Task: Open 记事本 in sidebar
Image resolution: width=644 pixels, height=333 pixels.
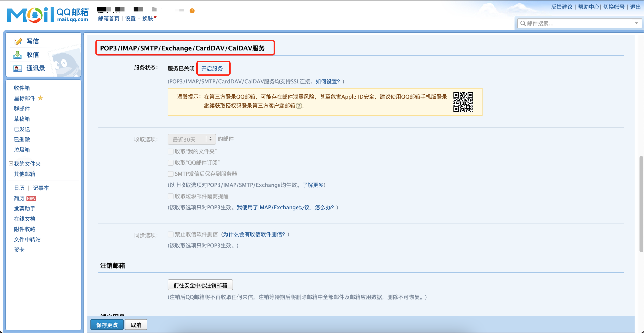Action: click(x=41, y=188)
